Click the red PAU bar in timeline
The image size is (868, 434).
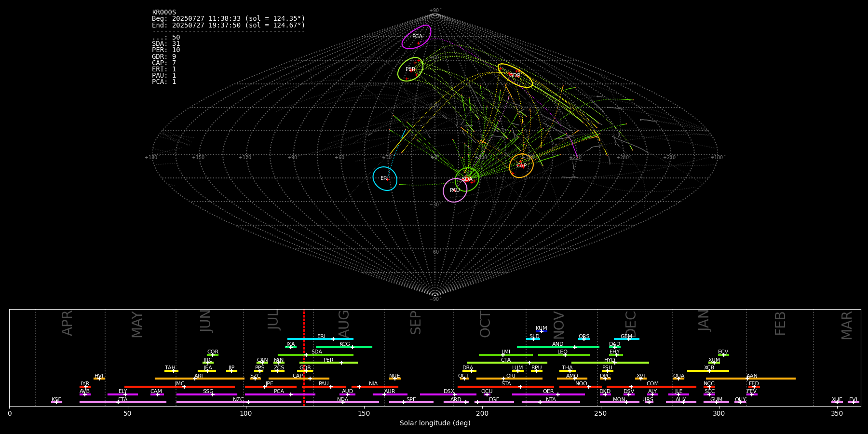[x=324, y=386]
